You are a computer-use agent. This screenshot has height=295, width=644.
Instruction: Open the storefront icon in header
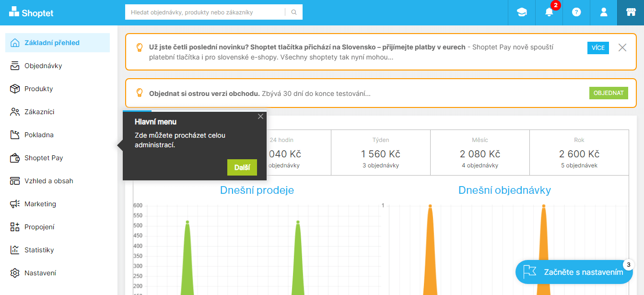(x=631, y=12)
